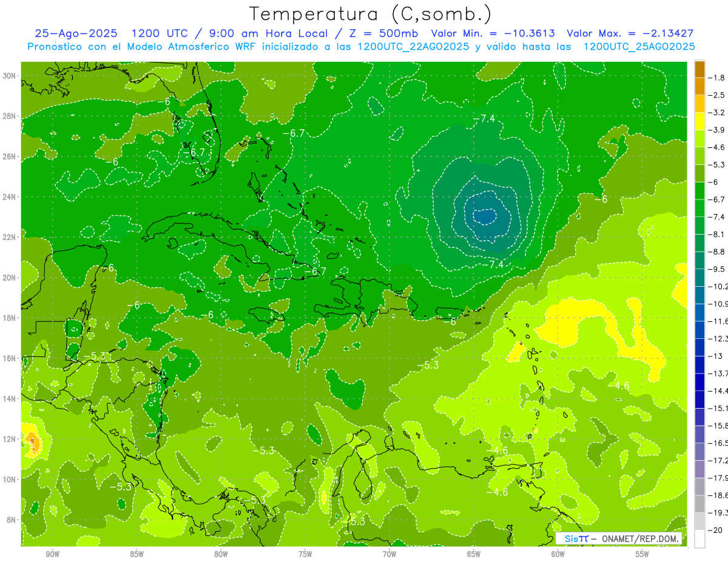This screenshot has height=562, width=728.
Task: Select the teal swatch between -8.8 and -9.5
Action: click(x=699, y=260)
